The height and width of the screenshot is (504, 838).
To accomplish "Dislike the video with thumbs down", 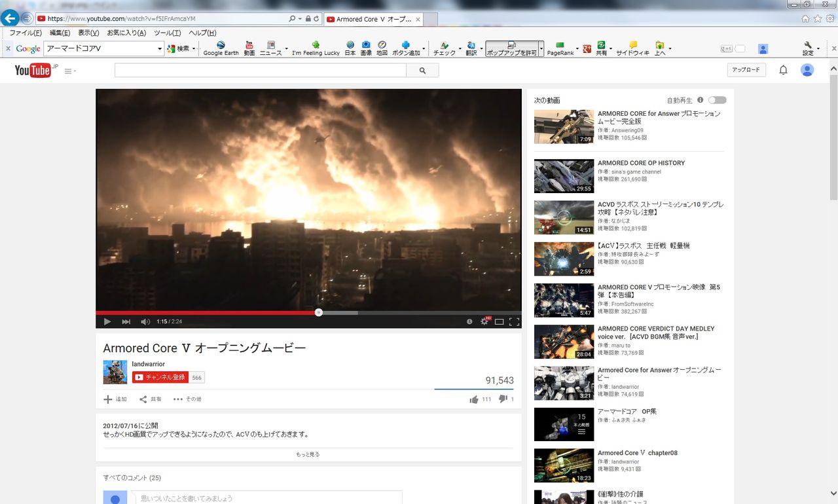I will click(503, 399).
